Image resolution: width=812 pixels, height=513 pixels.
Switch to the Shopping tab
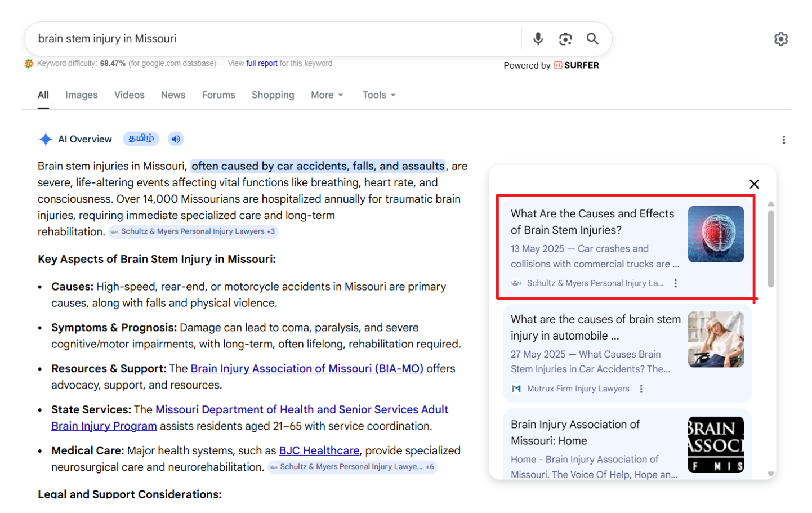(x=273, y=95)
